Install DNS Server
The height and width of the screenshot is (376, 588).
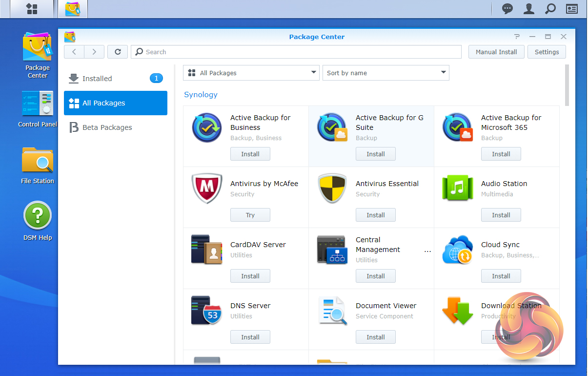(x=250, y=337)
